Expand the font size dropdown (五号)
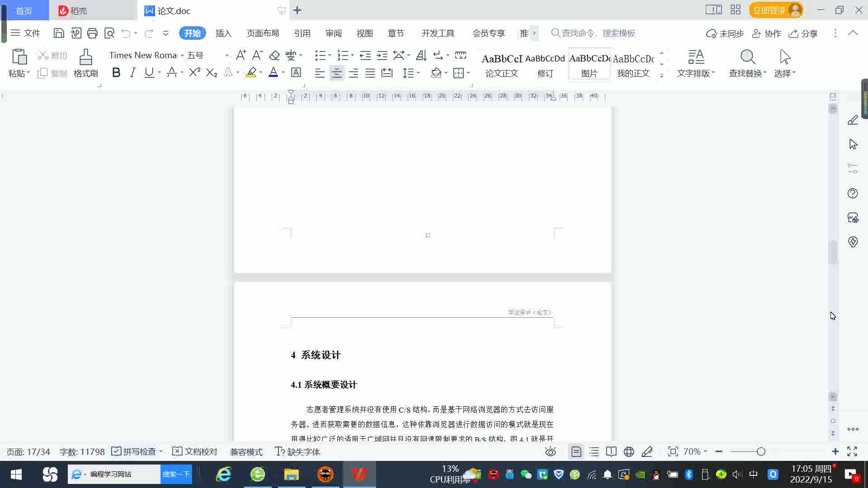 point(227,56)
